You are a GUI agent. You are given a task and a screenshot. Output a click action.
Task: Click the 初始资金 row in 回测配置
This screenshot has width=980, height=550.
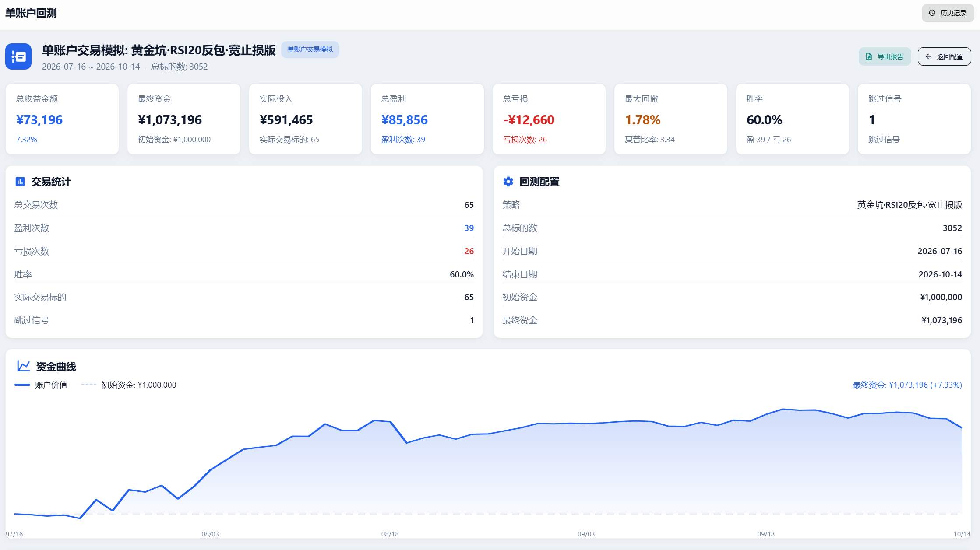click(732, 297)
